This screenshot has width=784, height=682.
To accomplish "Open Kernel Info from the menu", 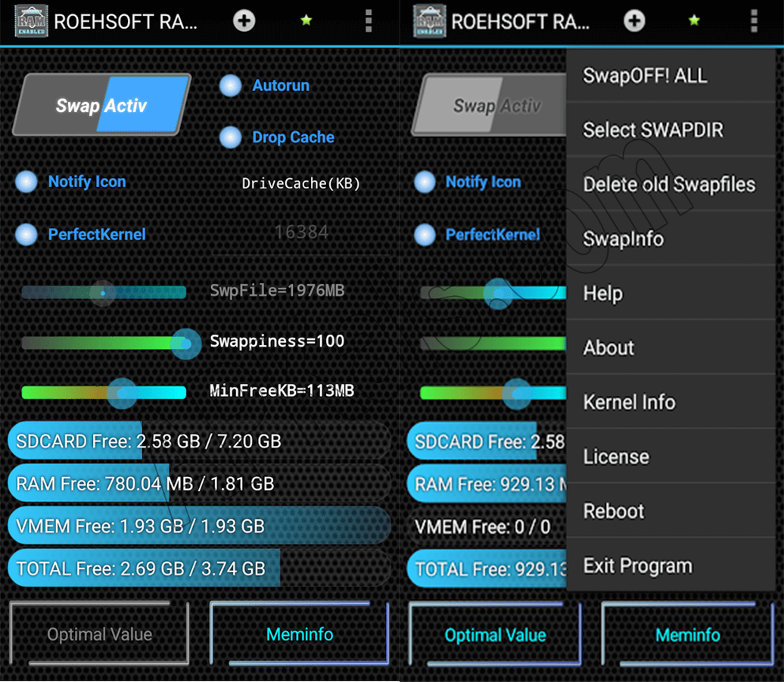I will tap(671, 403).
